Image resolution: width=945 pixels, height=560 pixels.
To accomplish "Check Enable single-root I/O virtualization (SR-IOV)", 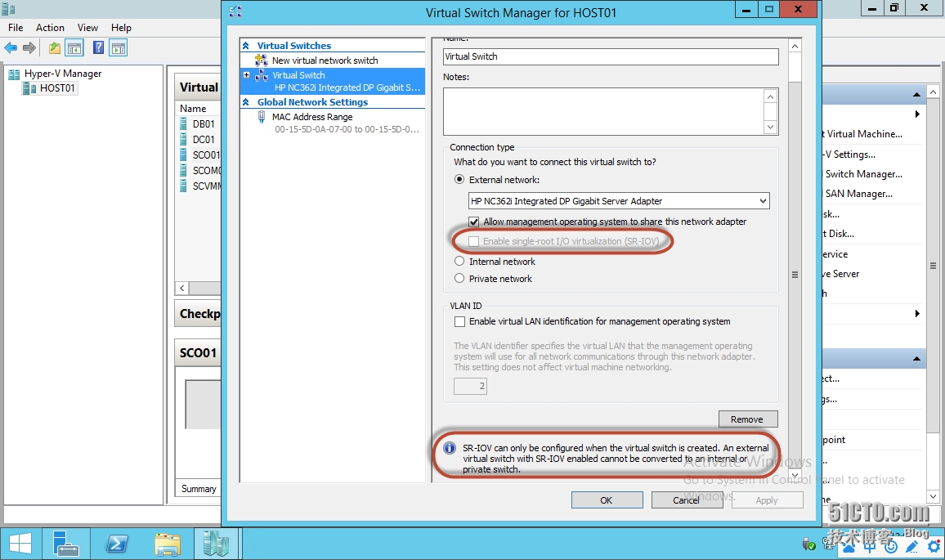I will coord(473,241).
